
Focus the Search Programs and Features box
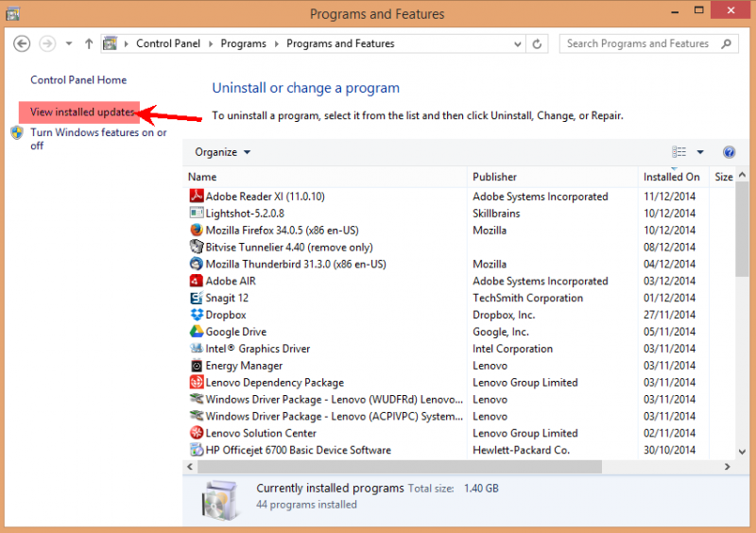(x=648, y=43)
